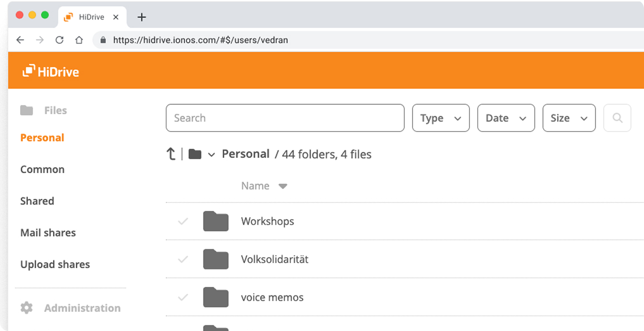Click the Administration gear icon
Image resolution: width=644 pixels, height=331 pixels.
(x=27, y=308)
